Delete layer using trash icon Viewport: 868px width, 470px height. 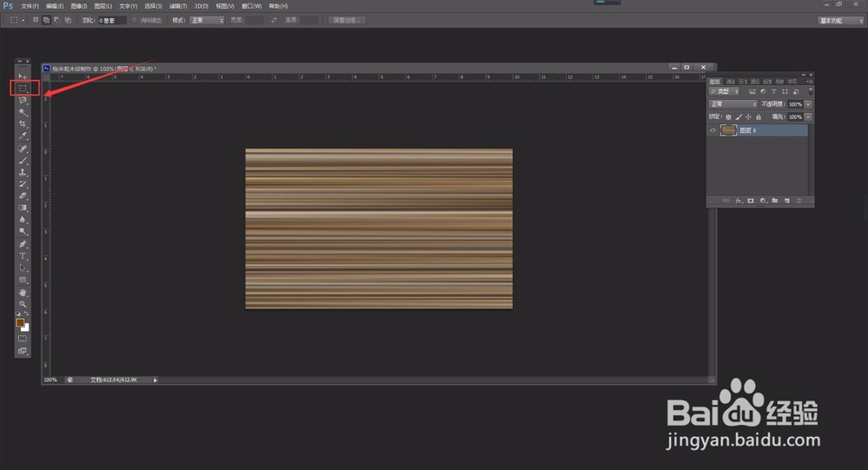(x=799, y=201)
